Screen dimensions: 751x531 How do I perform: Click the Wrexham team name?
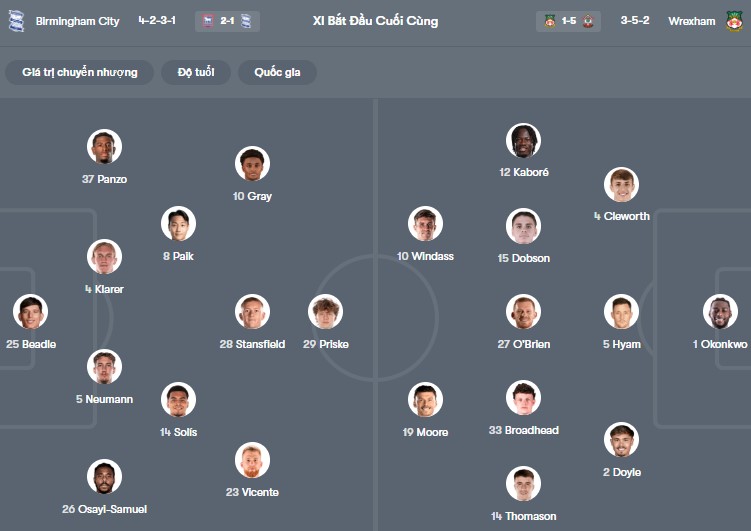(x=692, y=21)
